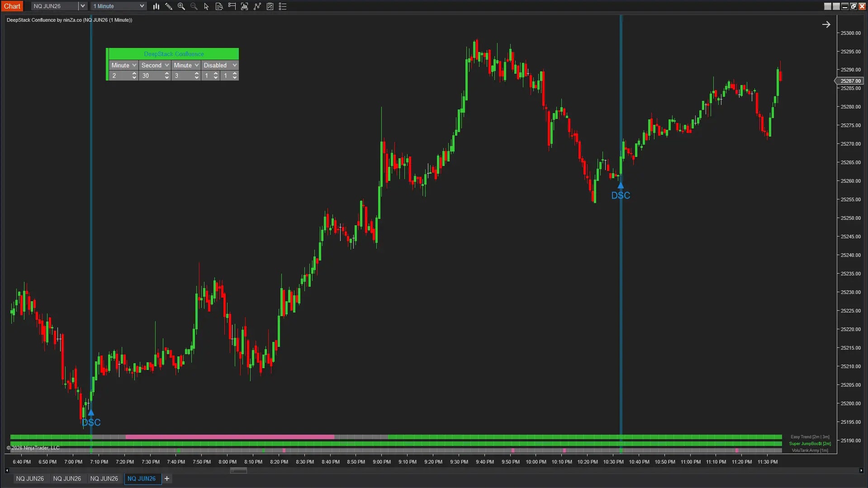This screenshot has width=868, height=488.
Task: Decrease the value 30 with down arrow
Action: 167,78
